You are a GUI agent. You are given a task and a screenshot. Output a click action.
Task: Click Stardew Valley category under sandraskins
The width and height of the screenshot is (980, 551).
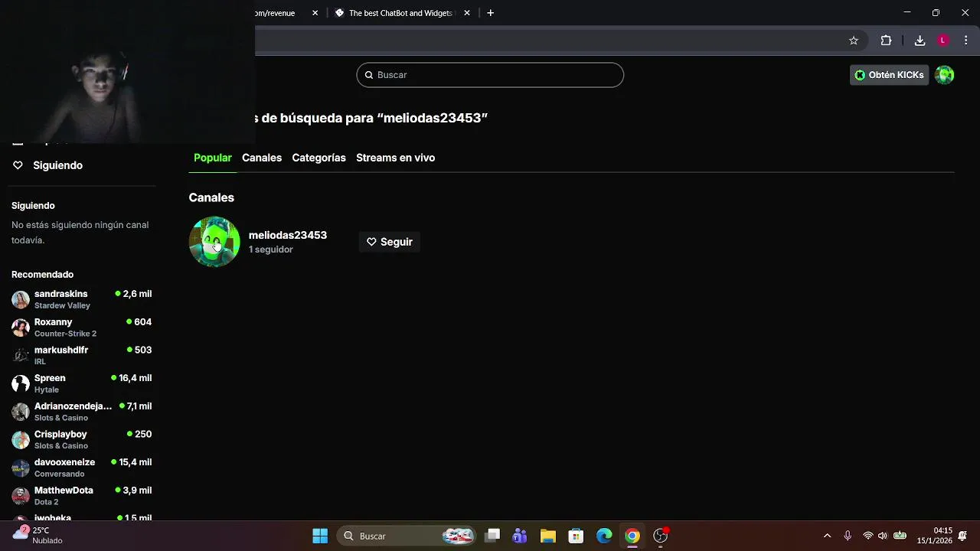click(x=62, y=305)
